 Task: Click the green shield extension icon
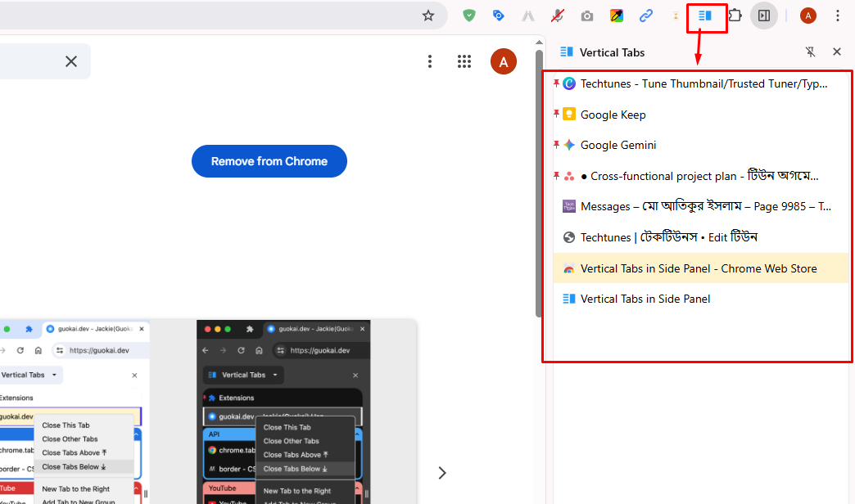point(469,15)
